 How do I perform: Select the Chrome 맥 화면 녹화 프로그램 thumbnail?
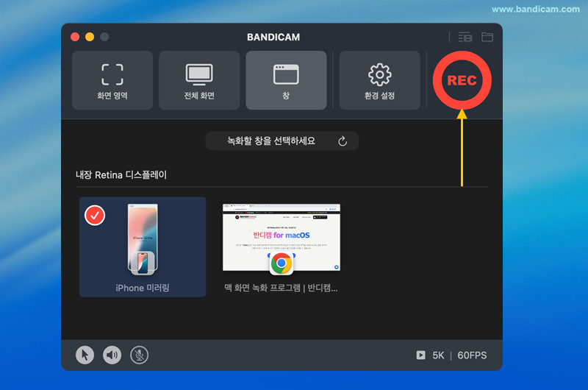click(x=282, y=238)
